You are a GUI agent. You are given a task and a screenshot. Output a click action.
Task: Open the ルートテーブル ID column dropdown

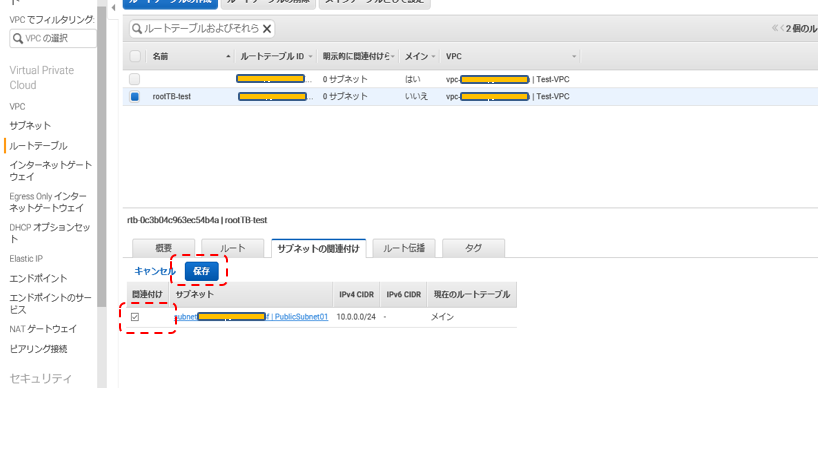tap(310, 56)
